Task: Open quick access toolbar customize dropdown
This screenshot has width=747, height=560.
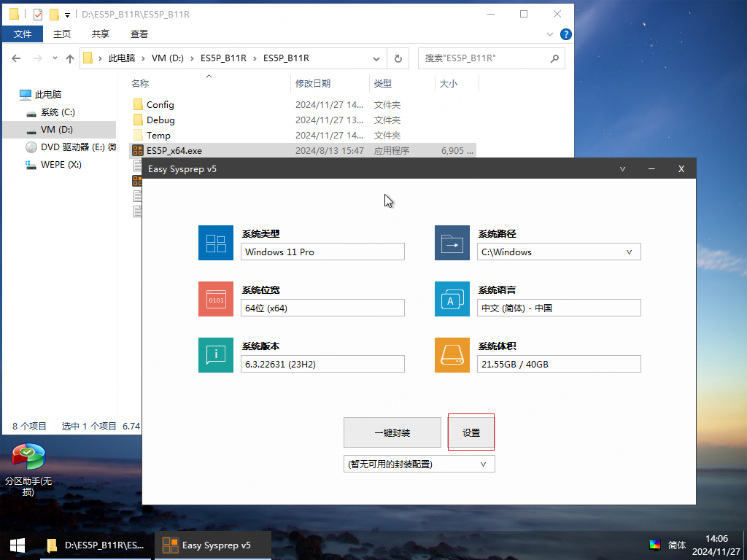Action: (x=68, y=15)
